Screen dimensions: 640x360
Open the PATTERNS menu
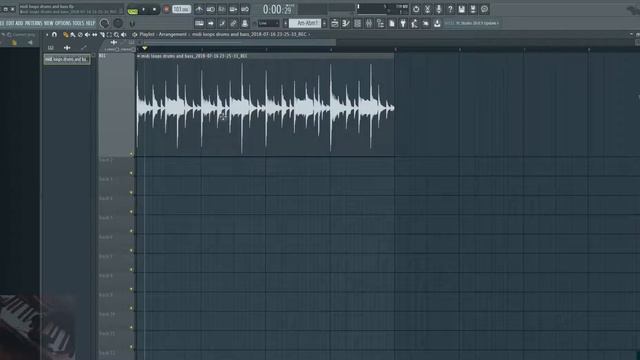pos(33,23)
